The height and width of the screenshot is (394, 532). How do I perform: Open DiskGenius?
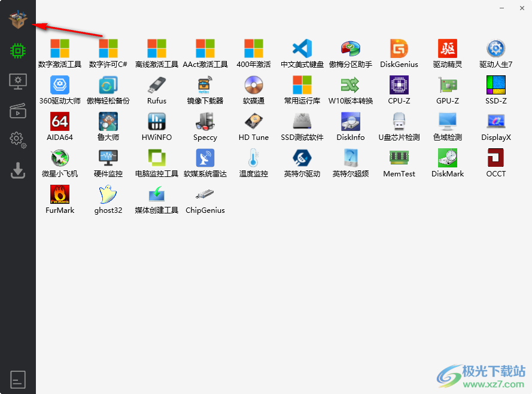(x=399, y=54)
